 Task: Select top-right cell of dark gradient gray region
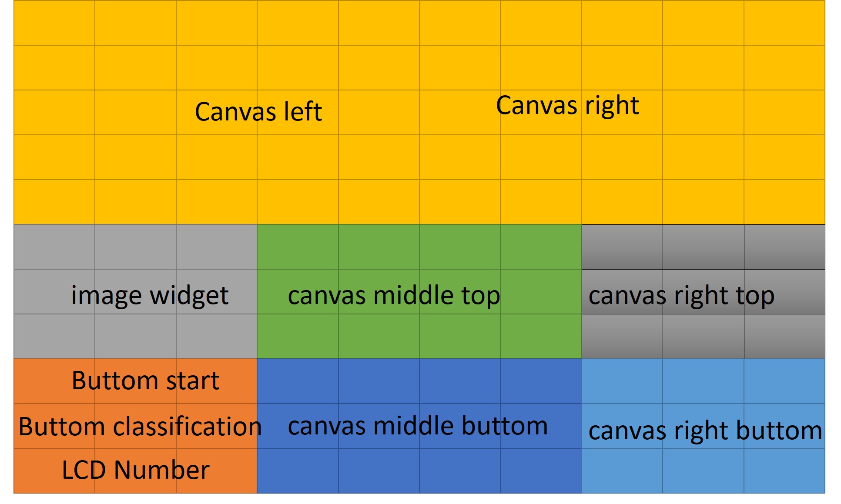[x=784, y=247]
